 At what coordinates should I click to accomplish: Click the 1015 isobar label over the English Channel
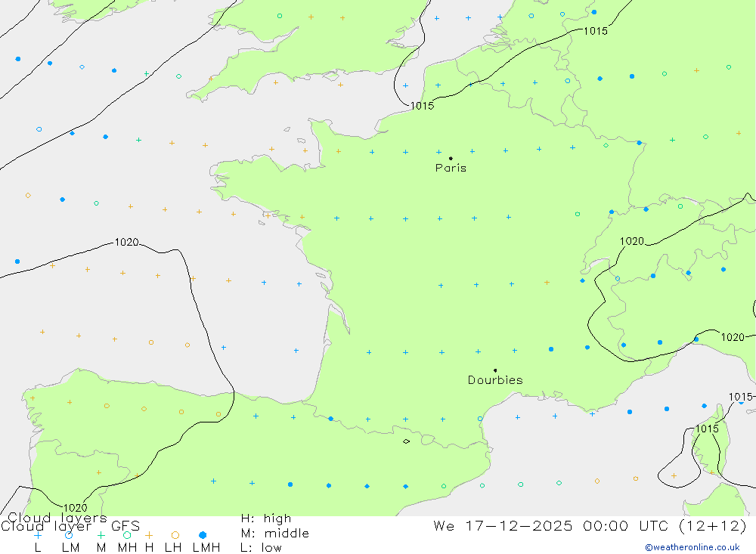pos(422,106)
